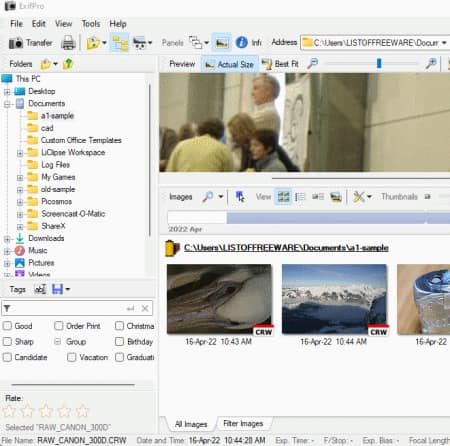Select the a1-sample folder in tree
This screenshot has width=450, height=446.
pos(57,116)
